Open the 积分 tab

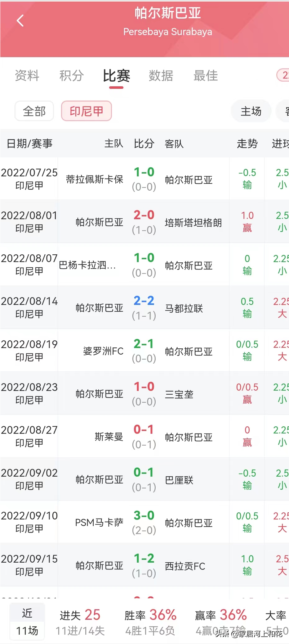[x=72, y=76]
